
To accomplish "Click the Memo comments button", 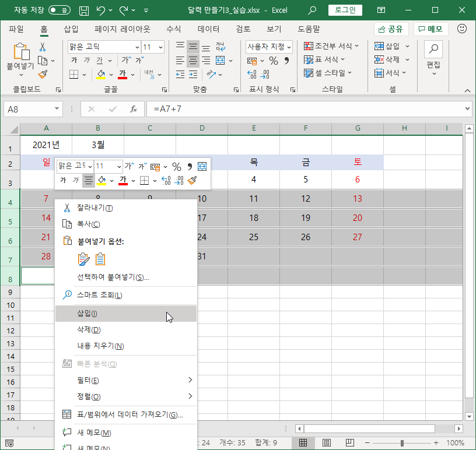I will [x=430, y=29].
